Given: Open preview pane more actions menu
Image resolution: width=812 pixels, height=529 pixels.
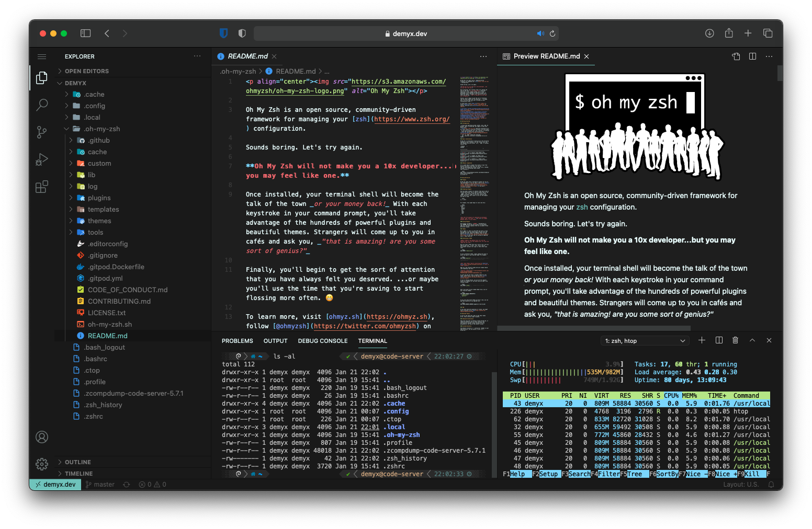Looking at the screenshot, I should [769, 56].
